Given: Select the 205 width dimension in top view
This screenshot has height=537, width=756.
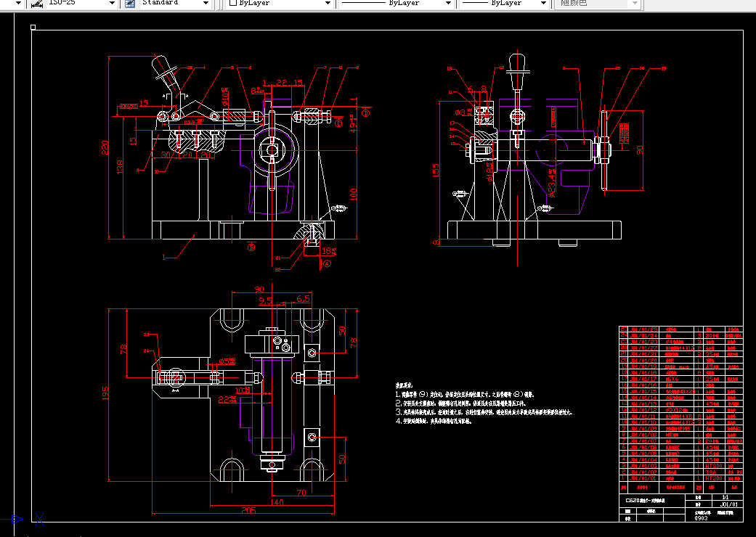Looking at the screenshot, I should tap(248, 510).
